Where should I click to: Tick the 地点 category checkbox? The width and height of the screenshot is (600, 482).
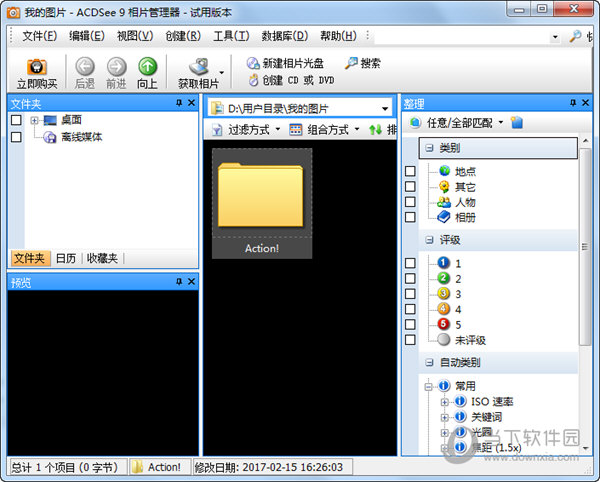click(x=410, y=171)
